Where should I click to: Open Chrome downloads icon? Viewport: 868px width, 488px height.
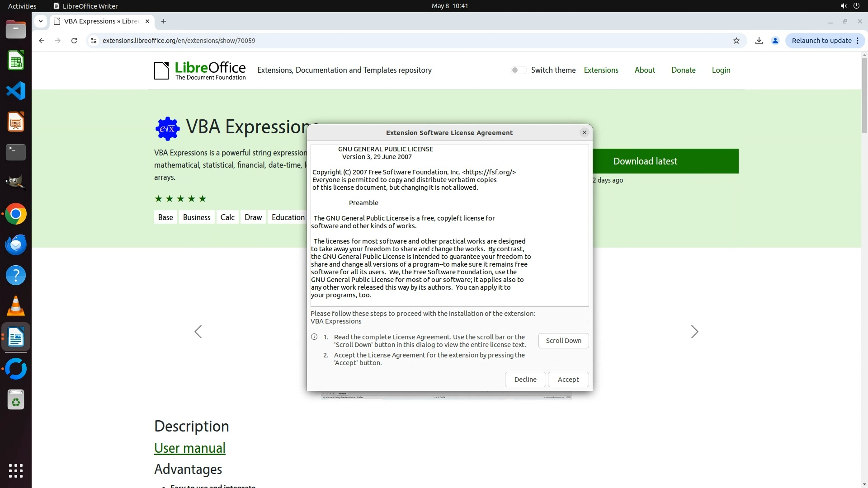pos(759,41)
